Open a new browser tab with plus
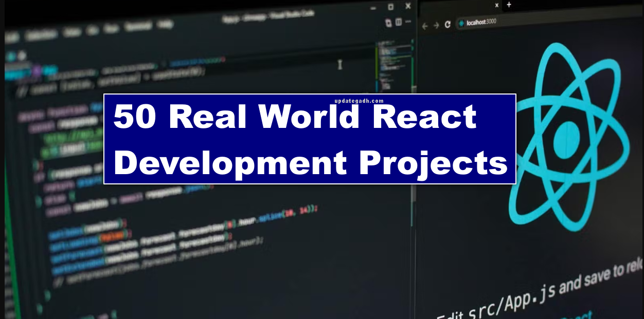This screenshot has width=644, height=319. click(x=509, y=5)
